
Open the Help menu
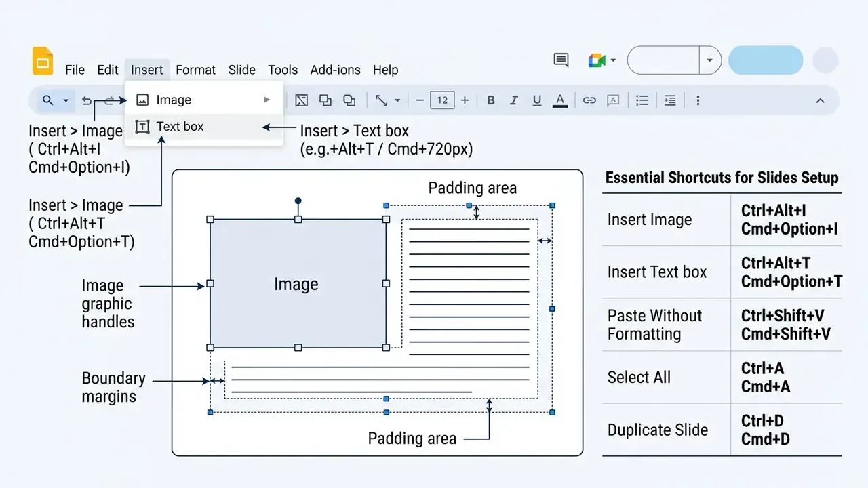[385, 70]
